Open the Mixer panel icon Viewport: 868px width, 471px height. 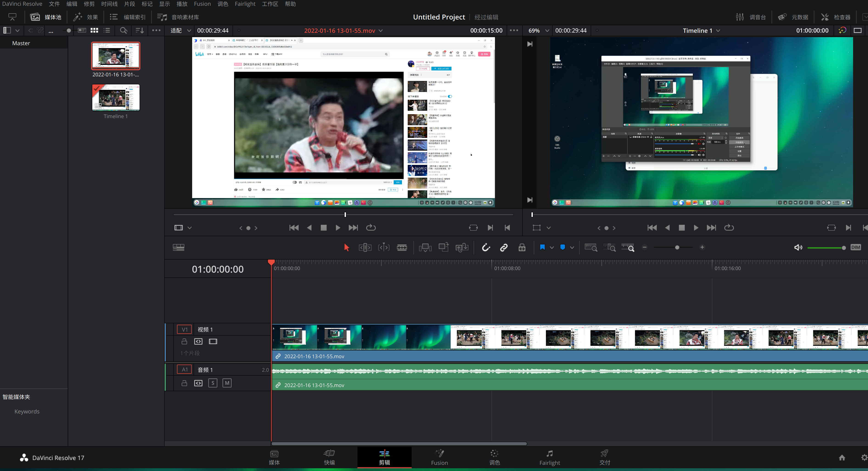coord(751,17)
